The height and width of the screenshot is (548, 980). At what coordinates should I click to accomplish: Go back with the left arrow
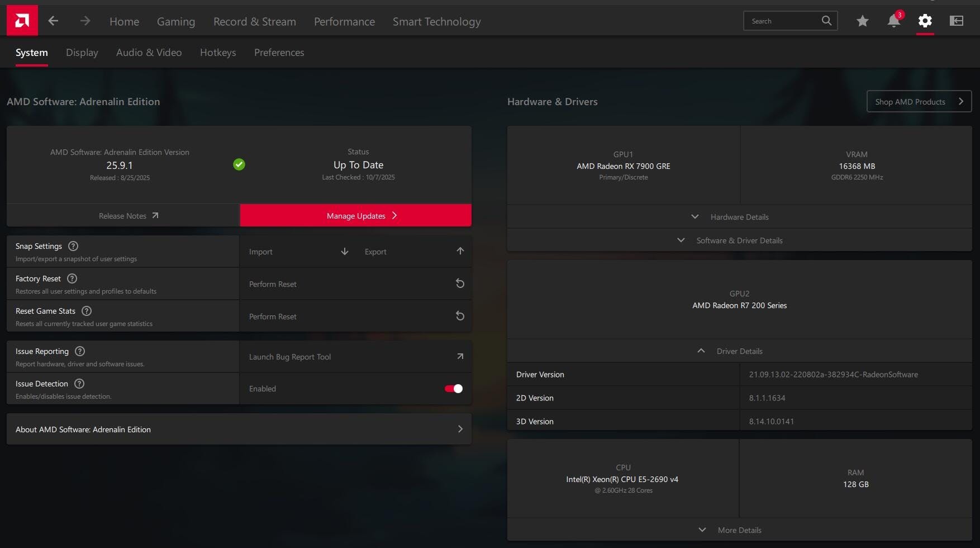[x=53, y=21]
